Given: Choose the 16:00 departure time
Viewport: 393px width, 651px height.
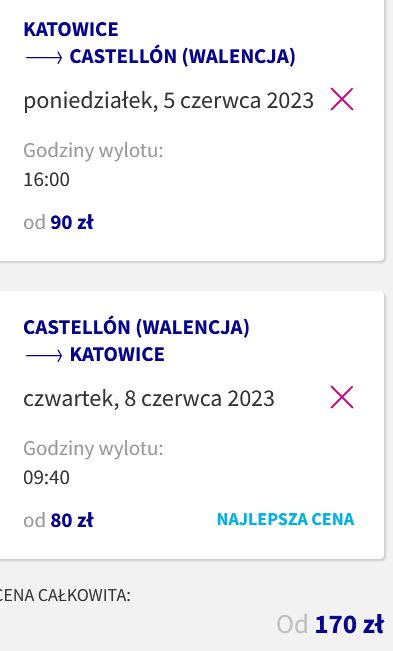Looking at the screenshot, I should 46,180.
